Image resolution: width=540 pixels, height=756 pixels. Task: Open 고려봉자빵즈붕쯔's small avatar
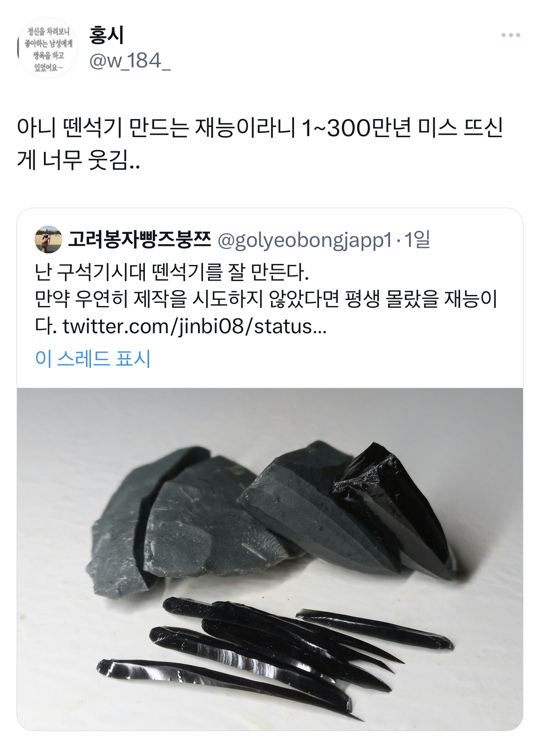[48, 240]
